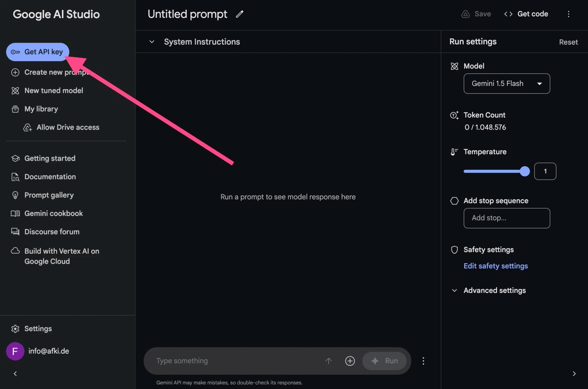
Task: Open Getting started
Action: coord(50,158)
